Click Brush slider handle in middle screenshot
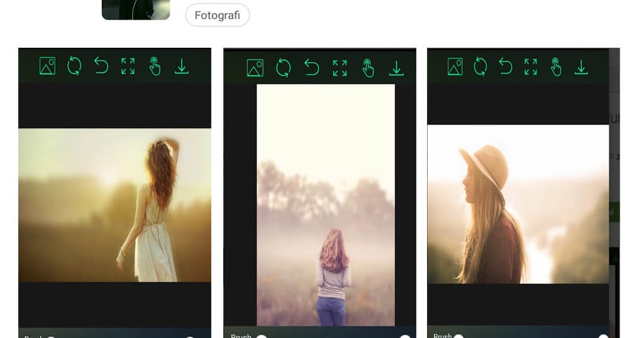 pos(262,336)
